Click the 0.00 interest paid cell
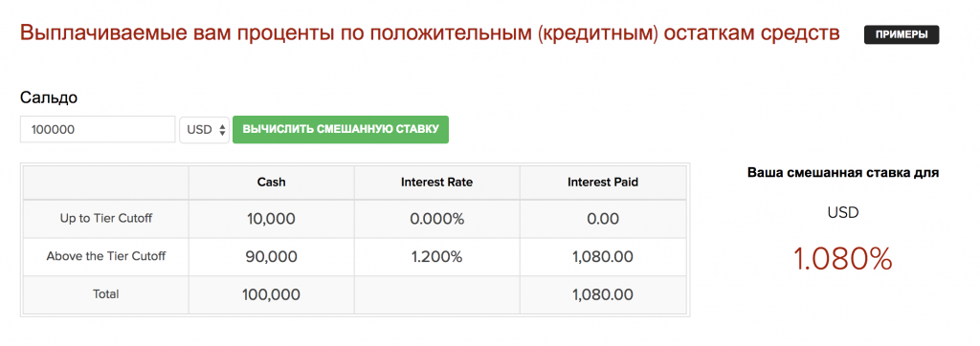The image size is (980, 346). point(603,219)
